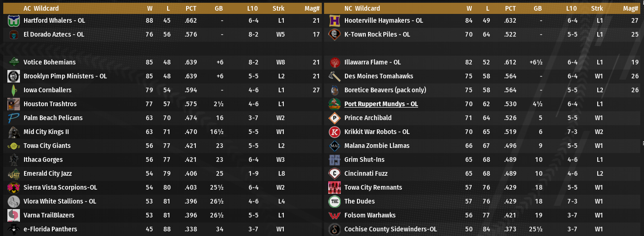The width and height of the screenshot is (644, 236).
Task: Click the Prince Archibald logo icon
Action: tap(334, 118)
